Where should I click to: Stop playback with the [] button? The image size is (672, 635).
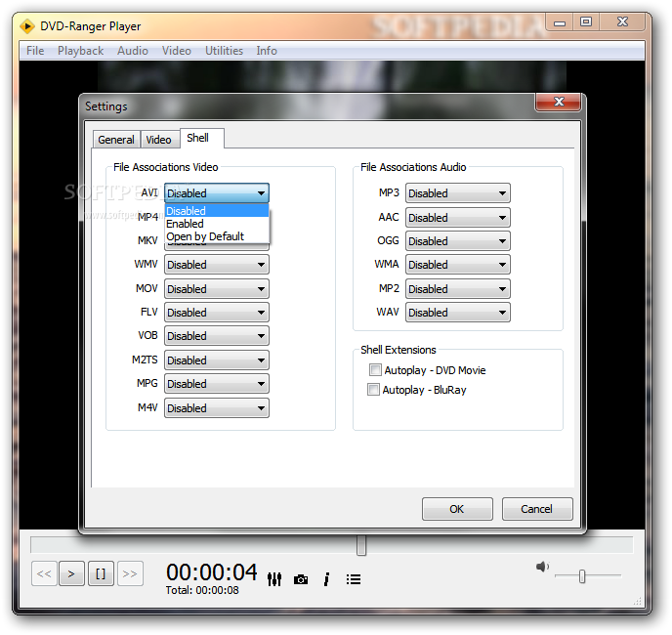tap(101, 573)
